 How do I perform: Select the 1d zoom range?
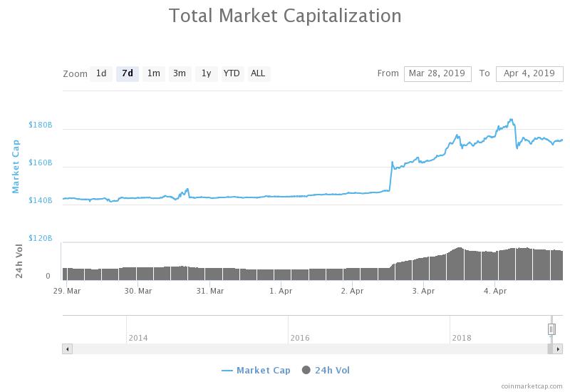tap(101, 73)
